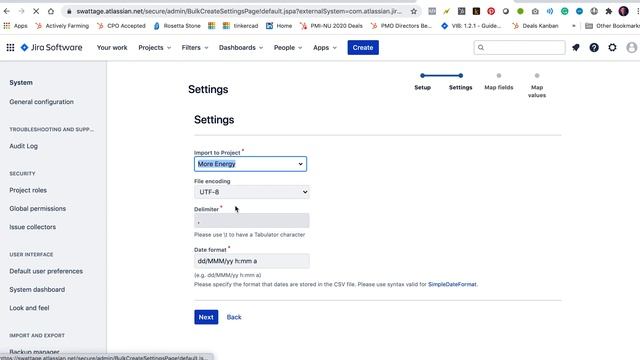Open General configuration in sidebar

tap(42, 102)
